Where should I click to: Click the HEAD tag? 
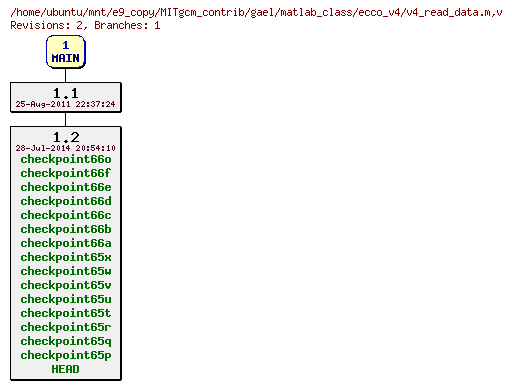point(66,369)
